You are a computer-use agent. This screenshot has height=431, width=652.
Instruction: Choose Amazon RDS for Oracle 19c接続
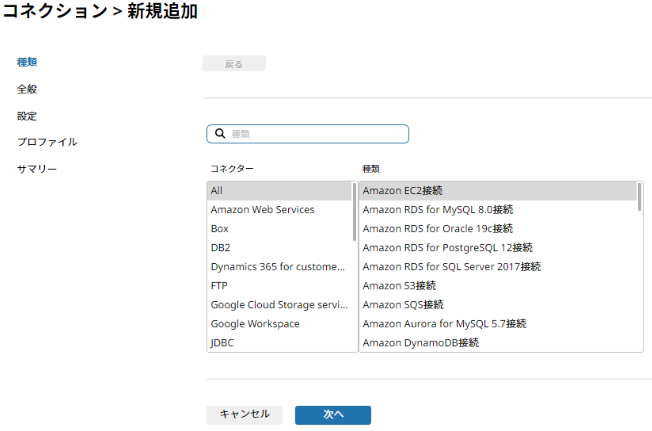(x=498, y=229)
